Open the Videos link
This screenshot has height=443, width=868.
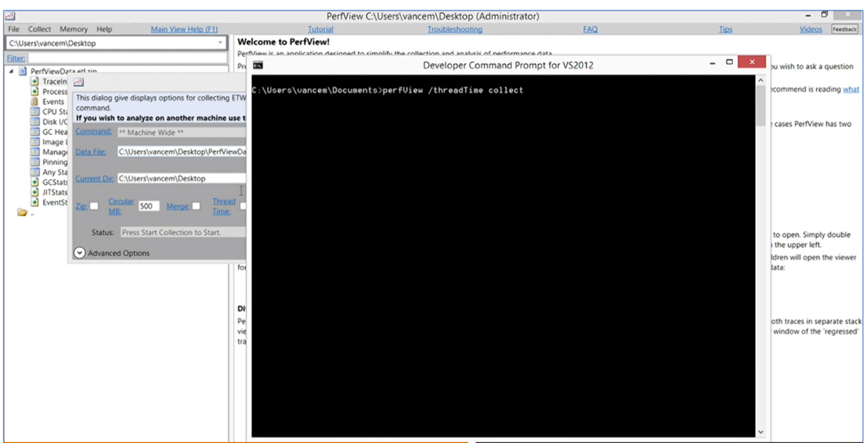coord(811,29)
